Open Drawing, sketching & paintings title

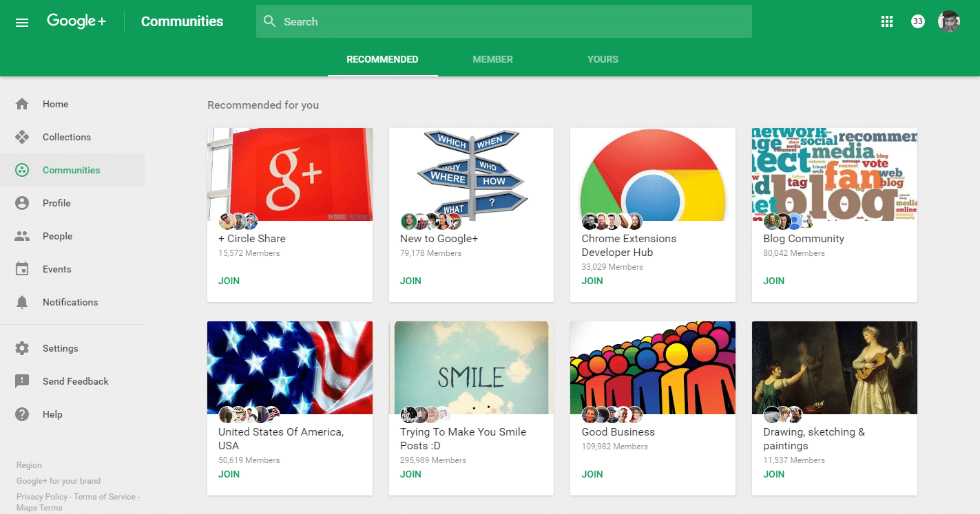[814, 439]
